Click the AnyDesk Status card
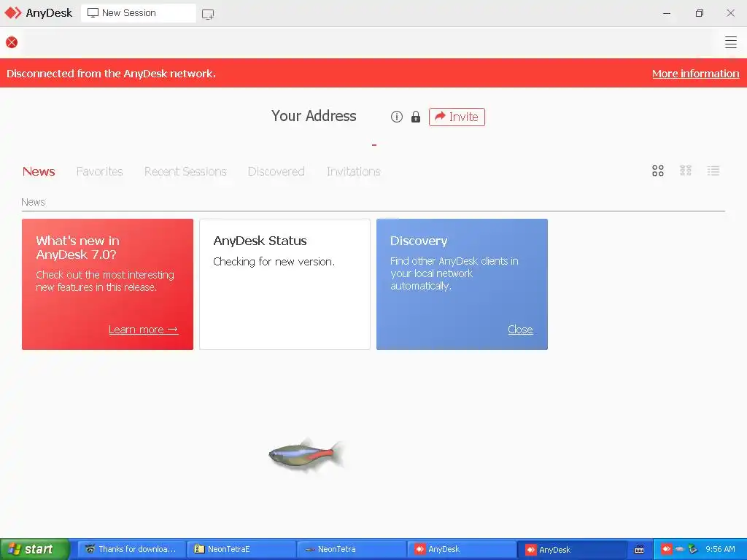 pos(285,284)
